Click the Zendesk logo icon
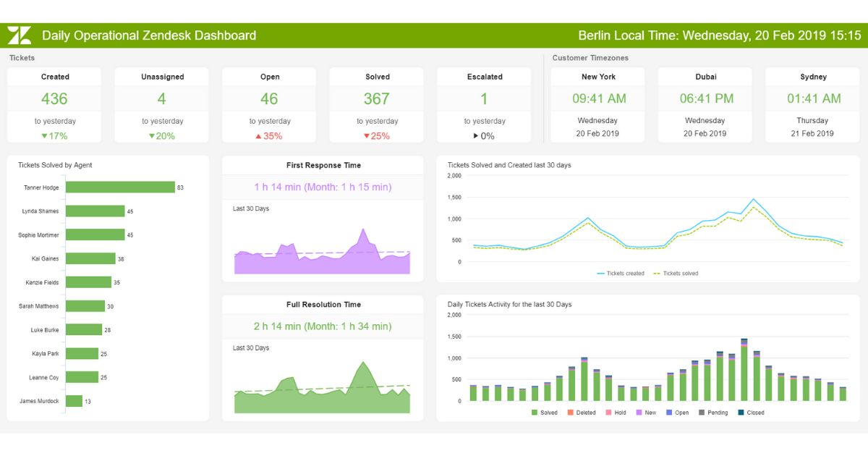The image size is (868, 456). pyautogui.click(x=20, y=35)
